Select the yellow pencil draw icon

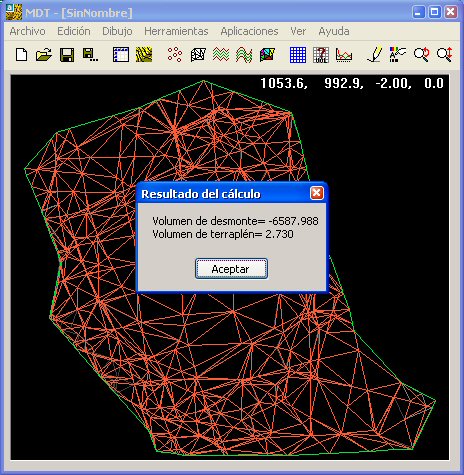tap(375, 55)
